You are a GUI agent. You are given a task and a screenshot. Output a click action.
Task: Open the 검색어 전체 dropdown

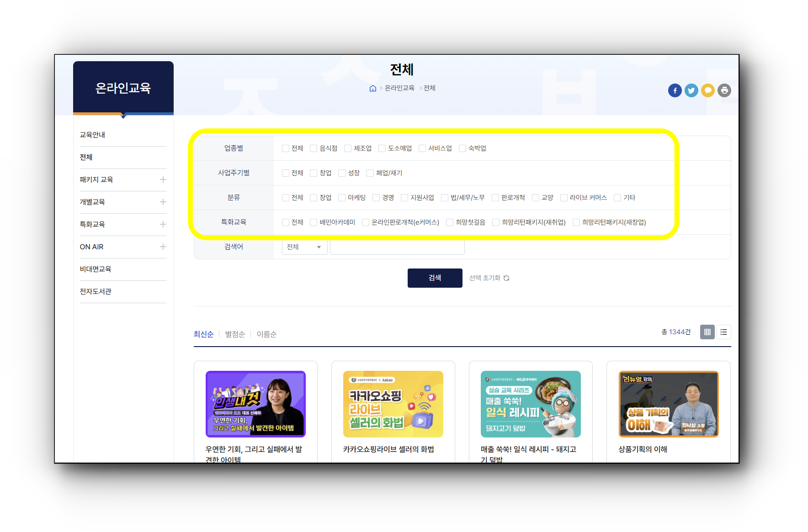pyautogui.click(x=304, y=247)
